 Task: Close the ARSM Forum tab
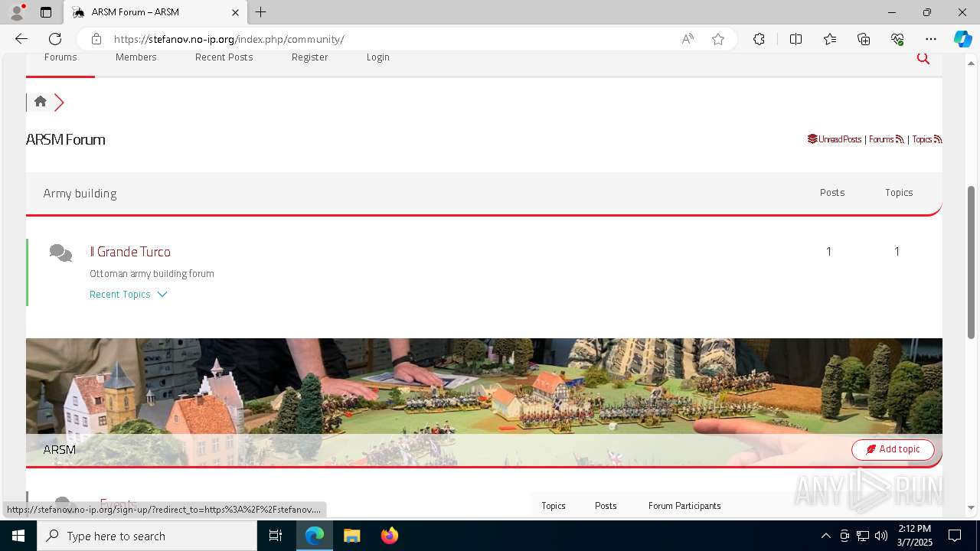(235, 12)
